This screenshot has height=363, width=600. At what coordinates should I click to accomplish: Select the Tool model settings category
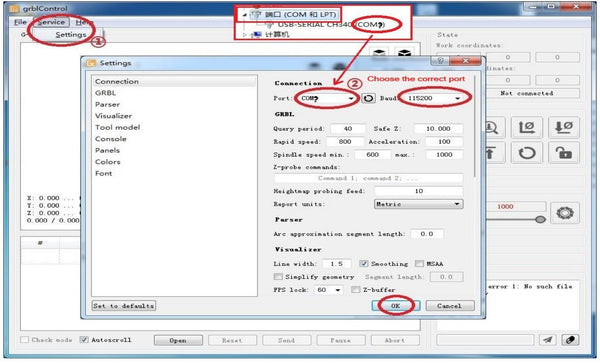174,127
